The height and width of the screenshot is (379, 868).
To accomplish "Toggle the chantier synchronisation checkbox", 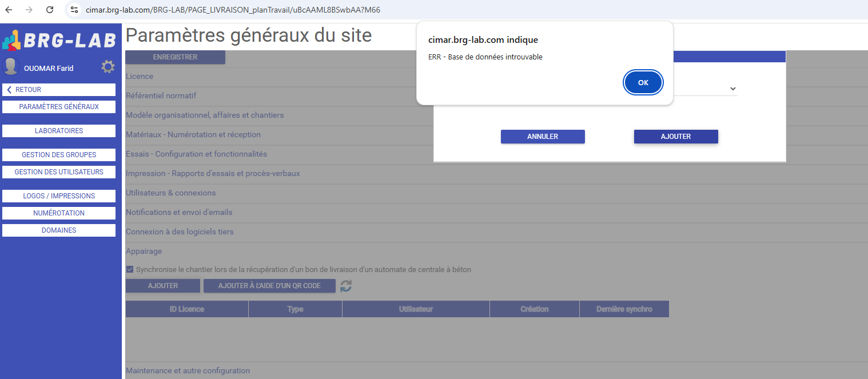I will 130,269.
